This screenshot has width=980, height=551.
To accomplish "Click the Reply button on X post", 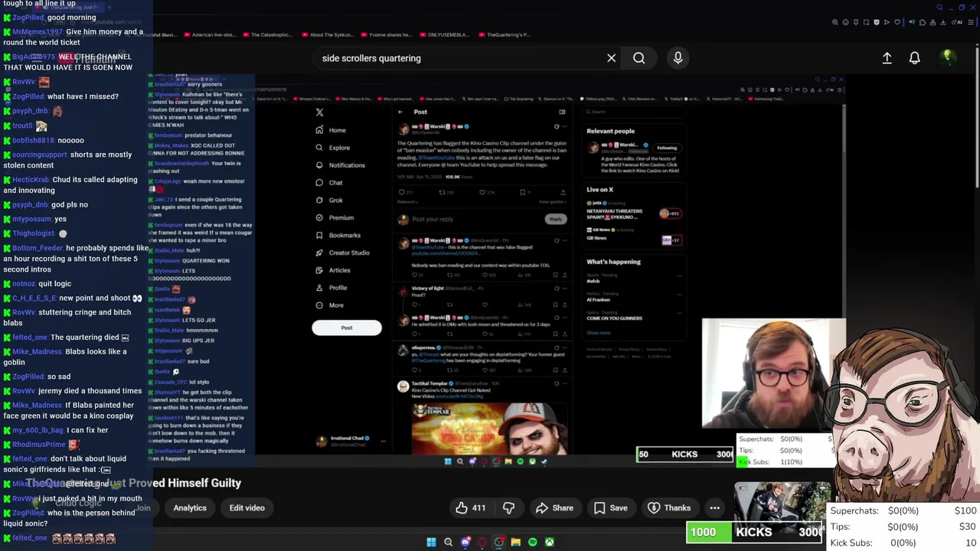I will pyautogui.click(x=555, y=219).
